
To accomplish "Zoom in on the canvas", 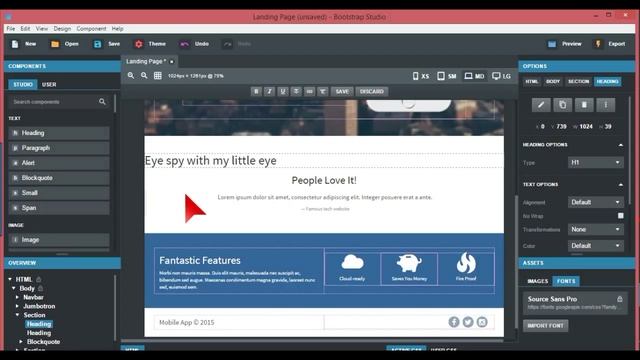I will click(x=131, y=76).
